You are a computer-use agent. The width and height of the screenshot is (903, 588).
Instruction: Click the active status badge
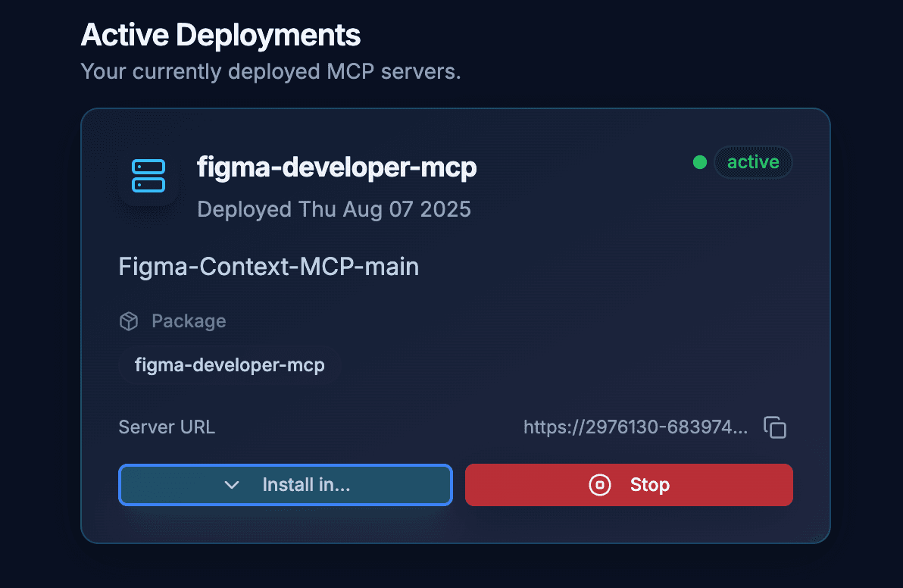[x=753, y=162]
